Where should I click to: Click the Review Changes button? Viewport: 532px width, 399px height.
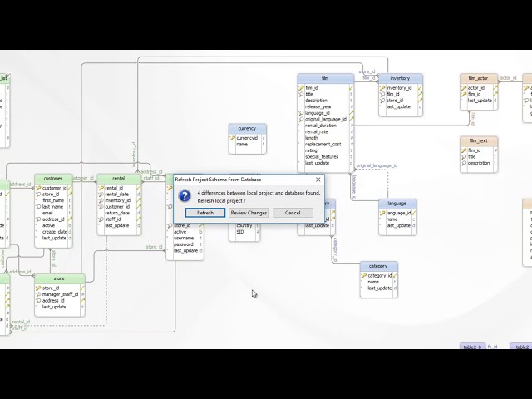pyautogui.click(x=249, y=213)
